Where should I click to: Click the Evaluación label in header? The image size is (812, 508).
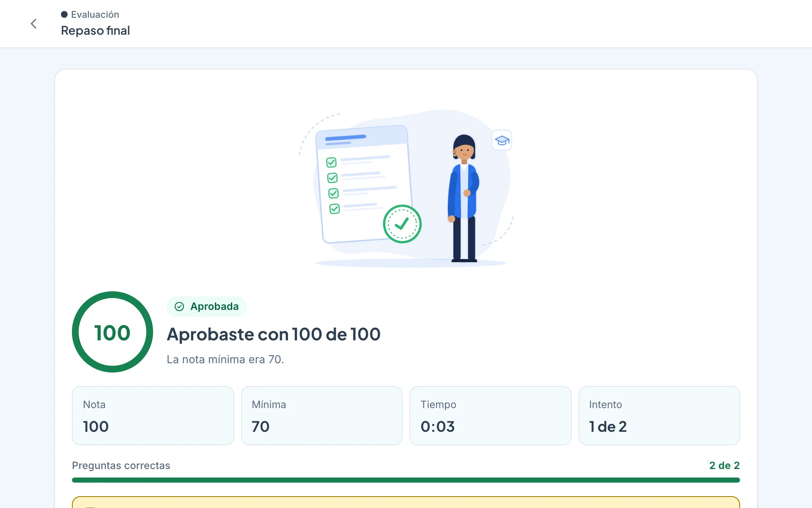click(x=95, y=14)
